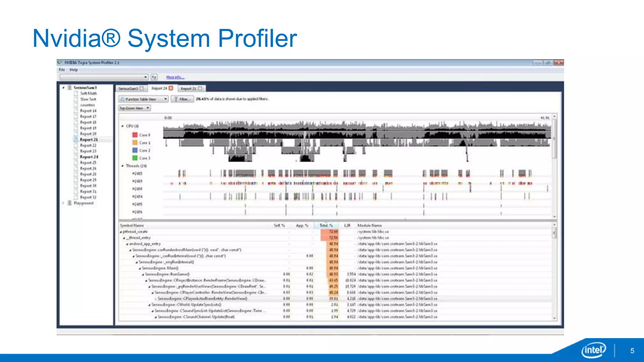Click the close icon on the Report 21 tab
Screen dimensions: 644x362
pos(200,89)
